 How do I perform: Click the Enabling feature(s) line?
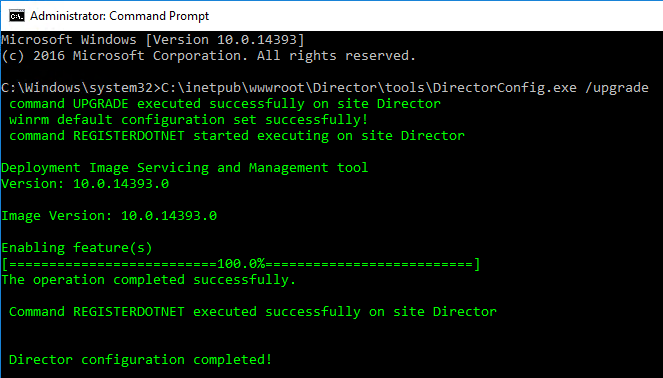(x=77, y=248)
